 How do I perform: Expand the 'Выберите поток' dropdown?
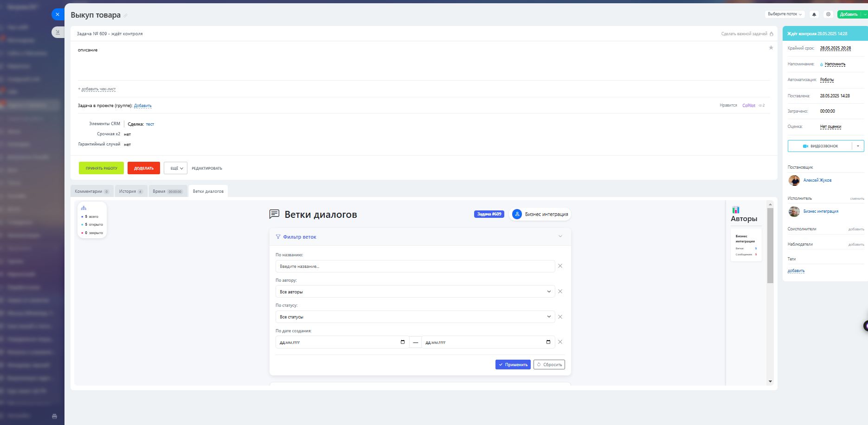click(784, 14)
